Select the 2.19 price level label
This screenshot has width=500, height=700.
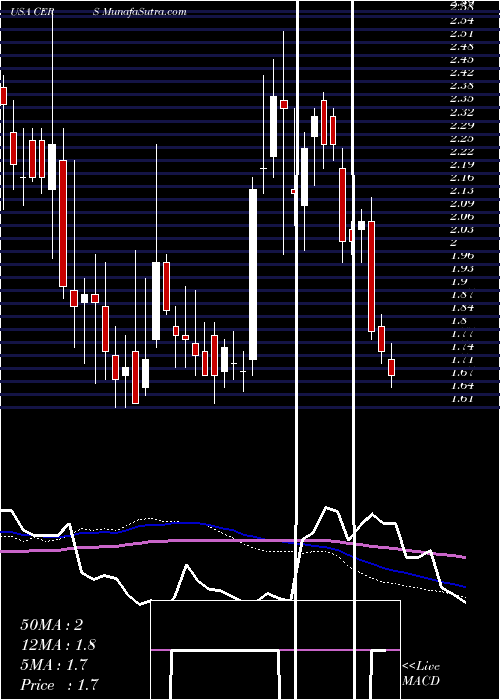tap(462, 164)
